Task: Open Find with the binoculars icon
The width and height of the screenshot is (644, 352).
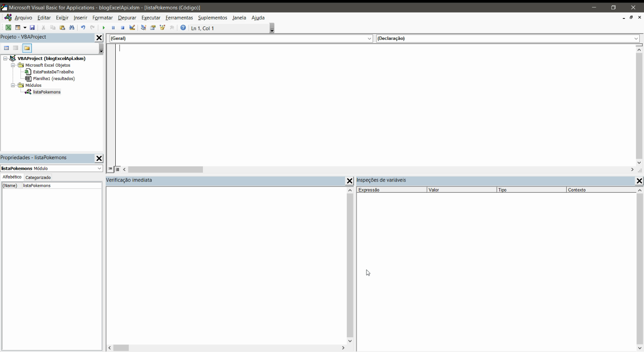Action: [x=72, y=28]
